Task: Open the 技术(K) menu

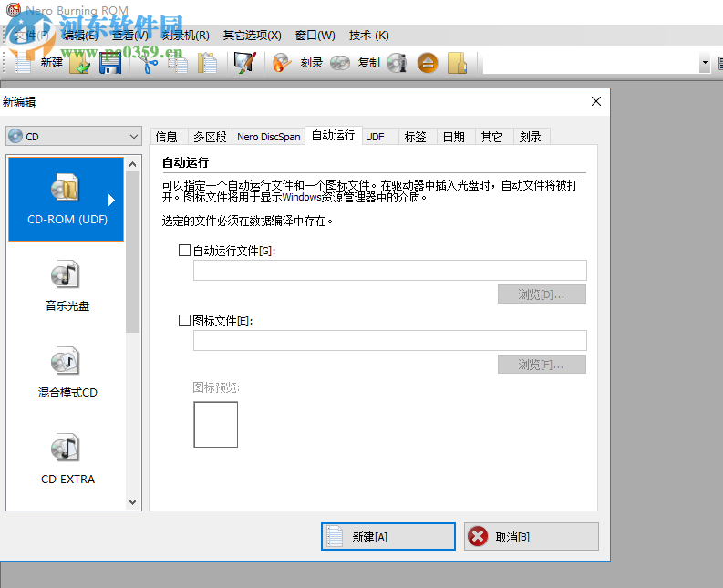Action: pos(369,36)
